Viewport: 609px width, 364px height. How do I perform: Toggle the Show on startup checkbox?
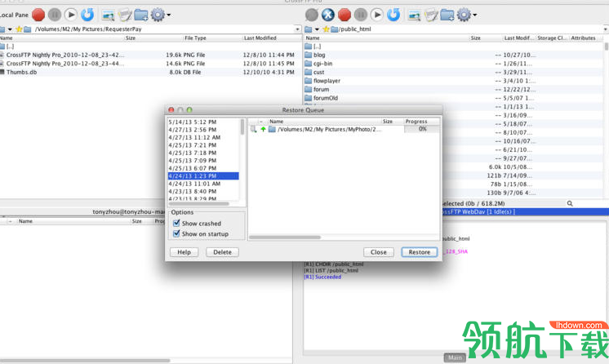(x=176, y=233)
